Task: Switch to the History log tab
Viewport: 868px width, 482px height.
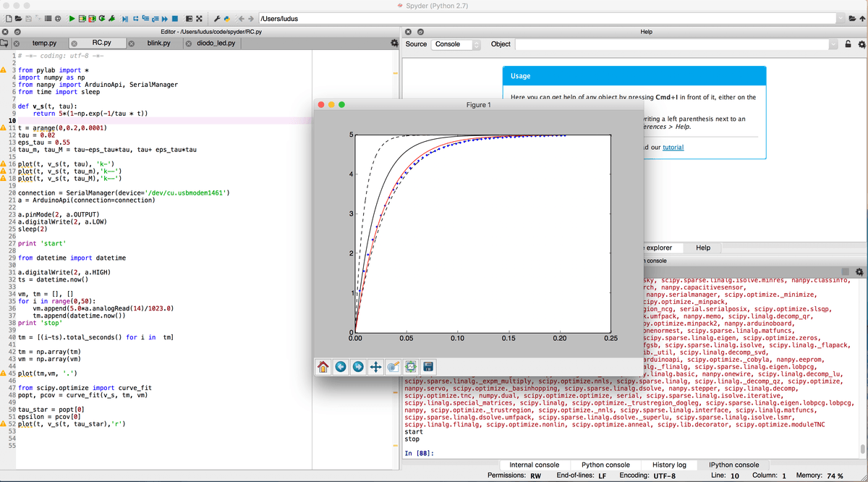Action: [x=669, y=464]
